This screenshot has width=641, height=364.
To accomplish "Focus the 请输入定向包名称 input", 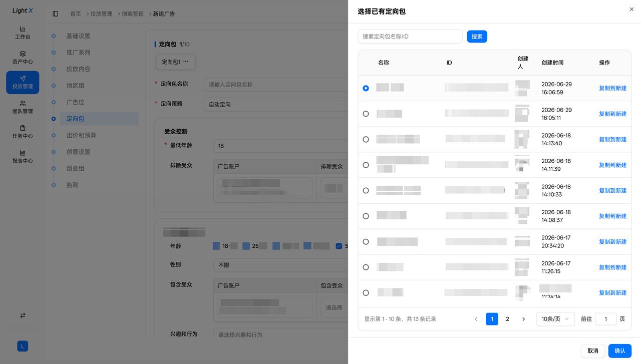I will (276, 85).
